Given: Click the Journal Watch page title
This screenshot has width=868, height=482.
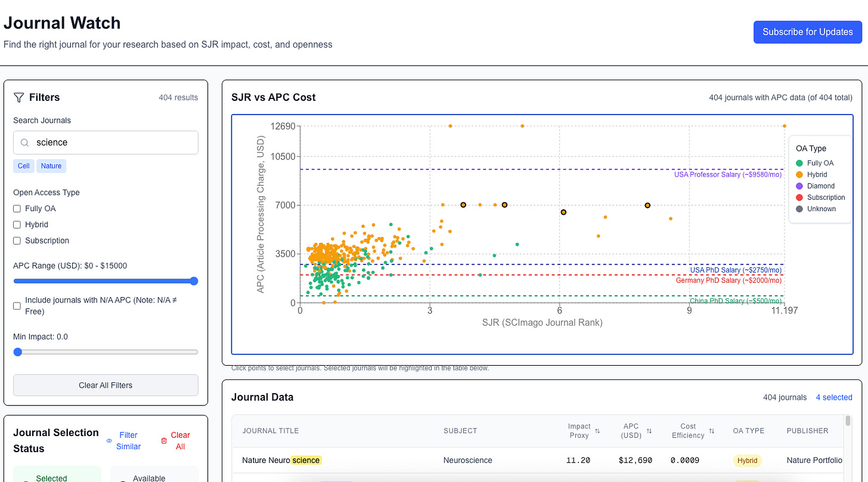Looking at the screenshot, I should click(62, 23).
